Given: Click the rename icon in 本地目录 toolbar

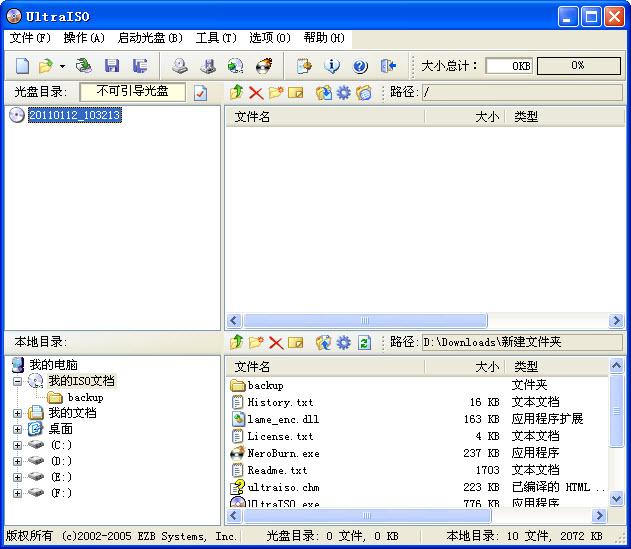Looking at the screenshot, I should tap(296, 343).
